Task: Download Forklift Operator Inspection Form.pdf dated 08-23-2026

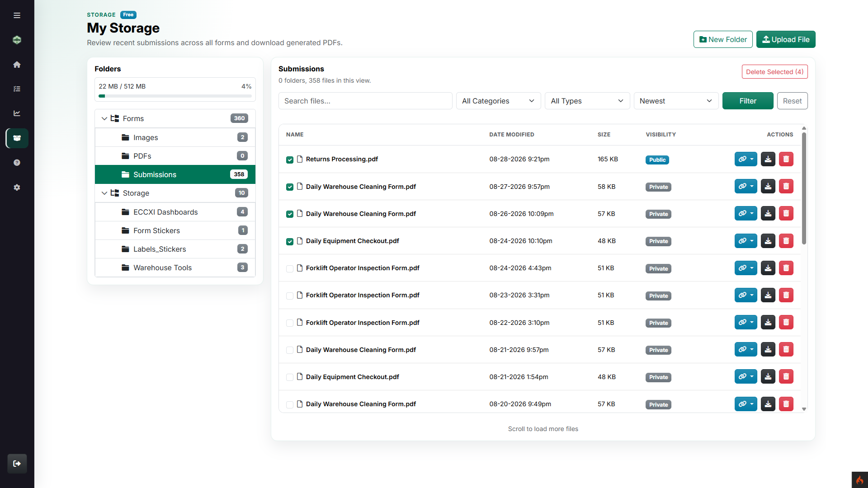Action: pos(768,295)
